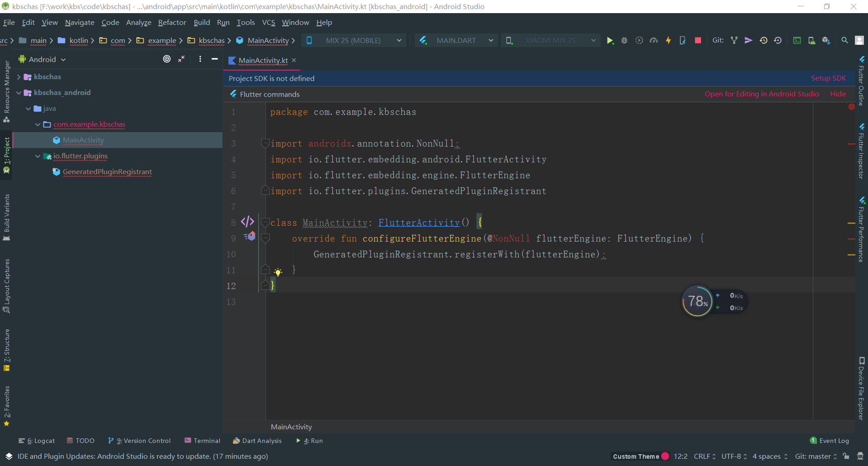Open AVD Manager icon
The image size is (868, 466).
812,41
